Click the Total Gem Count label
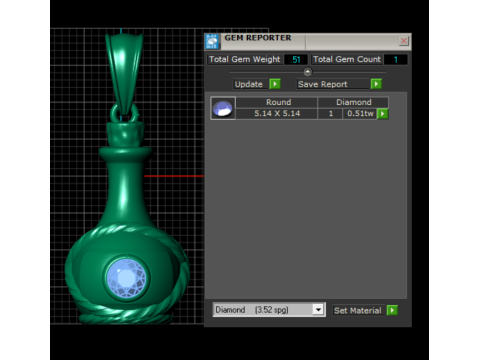The image size is (480, 360). click(347, 59)
